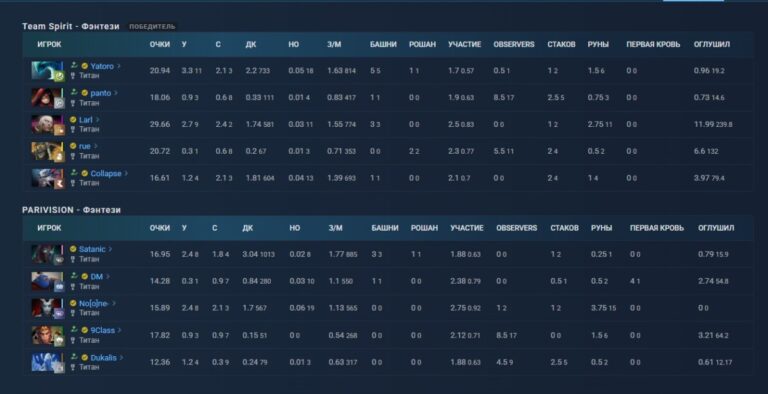
Task: Click Team Spirit's ОЧКИ column header
Action: click(160, 45)
